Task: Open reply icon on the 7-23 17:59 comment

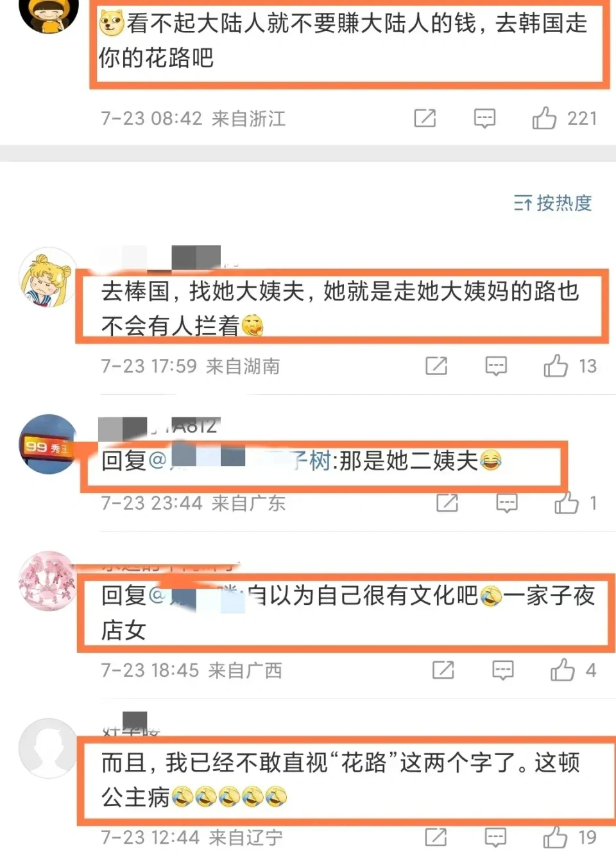Action: 496,366
